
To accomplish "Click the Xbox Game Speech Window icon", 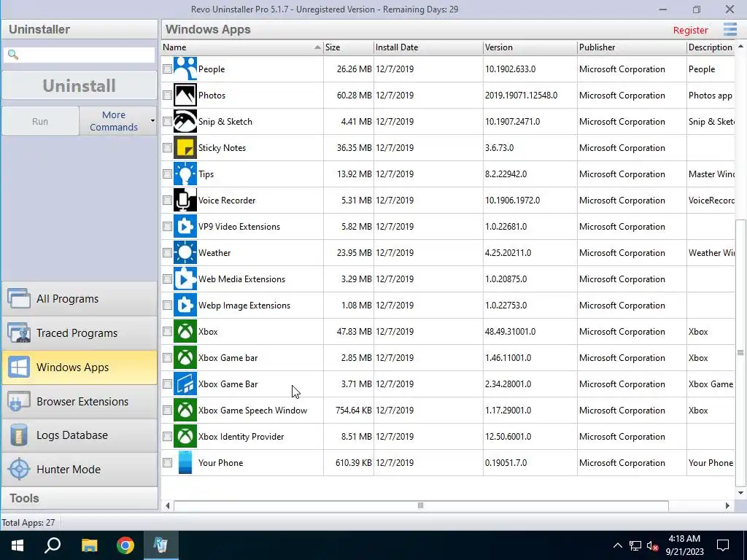I will click(x=185, y=410).
